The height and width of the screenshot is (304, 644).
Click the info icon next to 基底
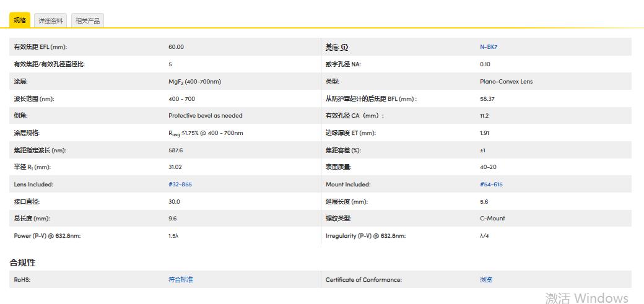tap(345, 47)
